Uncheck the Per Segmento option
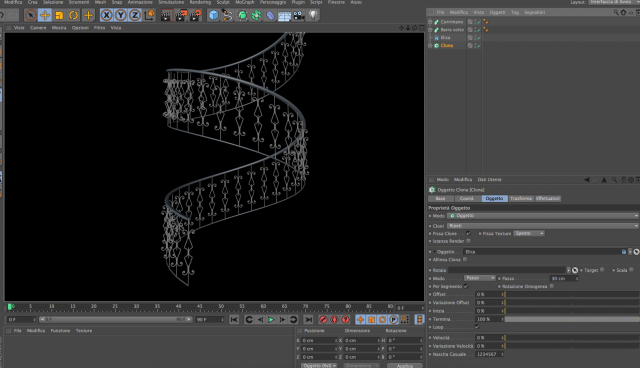This screenshot has height=368, width=640. click(x=466, y=286)
